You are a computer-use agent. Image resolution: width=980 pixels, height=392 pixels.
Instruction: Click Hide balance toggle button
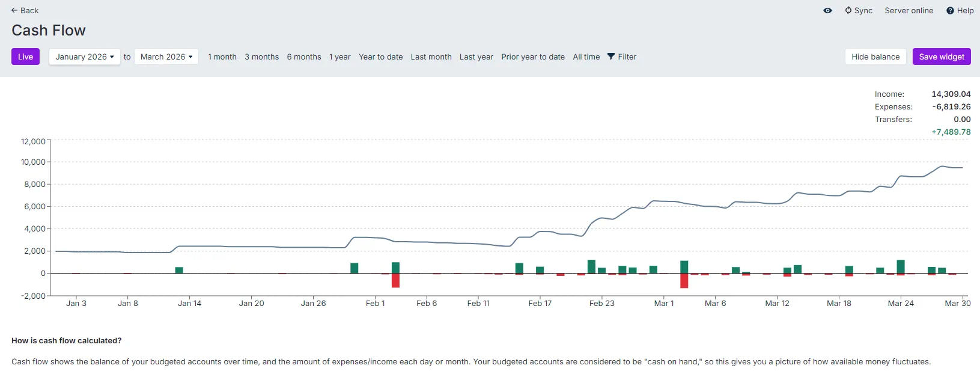(875, 57)
